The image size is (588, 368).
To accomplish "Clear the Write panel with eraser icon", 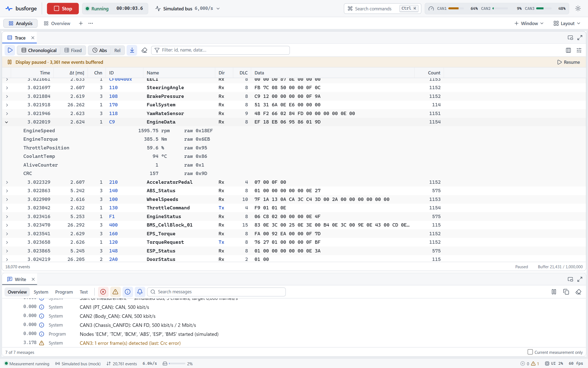I will point(578,292).
